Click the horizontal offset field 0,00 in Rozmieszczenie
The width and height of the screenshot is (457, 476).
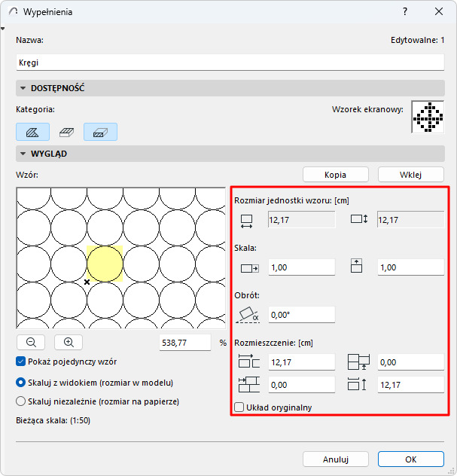[x=302, y=385]
